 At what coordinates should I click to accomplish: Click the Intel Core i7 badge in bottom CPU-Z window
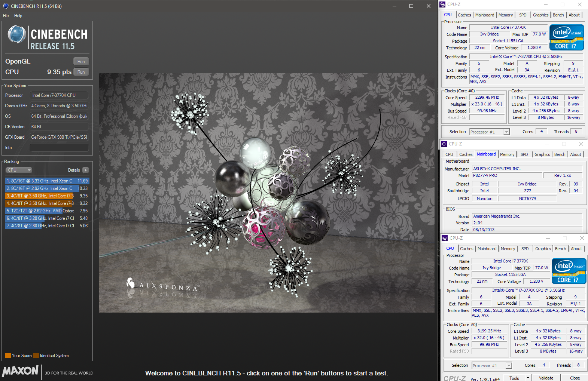[x=569, y=271]
